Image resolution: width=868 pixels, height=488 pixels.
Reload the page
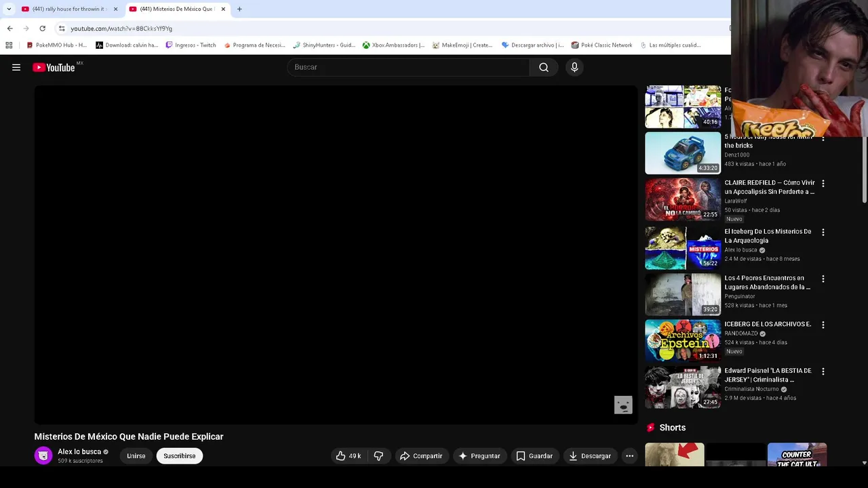(x=42, y=28)
